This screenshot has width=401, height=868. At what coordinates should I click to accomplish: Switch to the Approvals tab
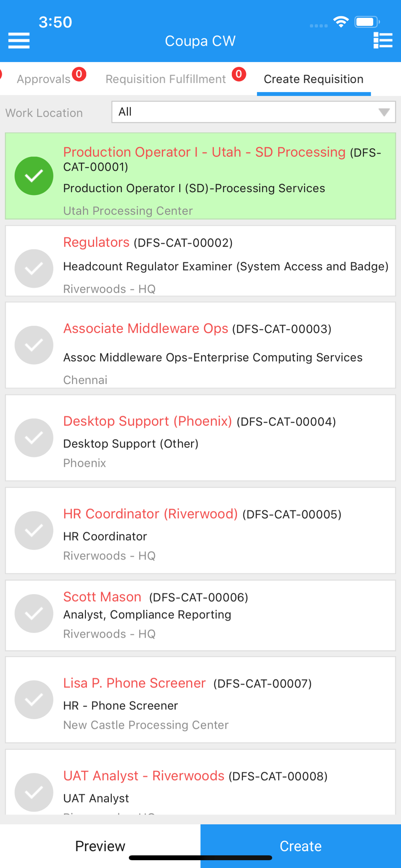click(x=43, y=79)
